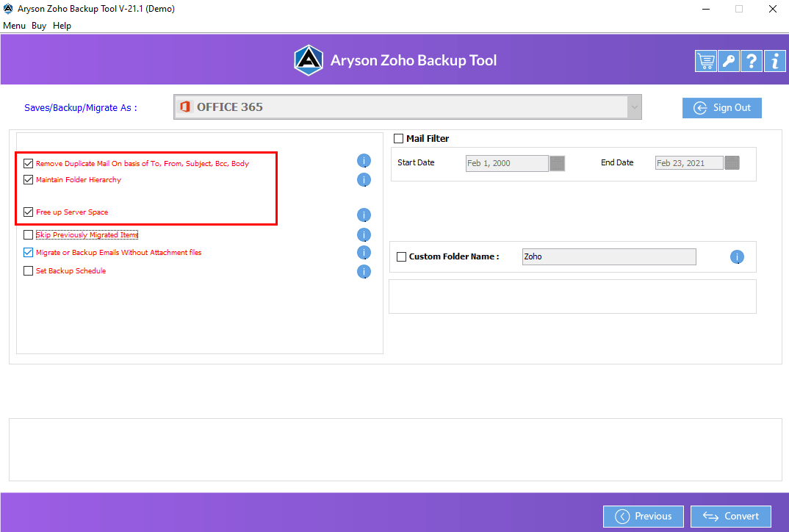Click the Aryson app icon in title bar
This screenshot has height=532, width=789.
click(x=8, y=9)
